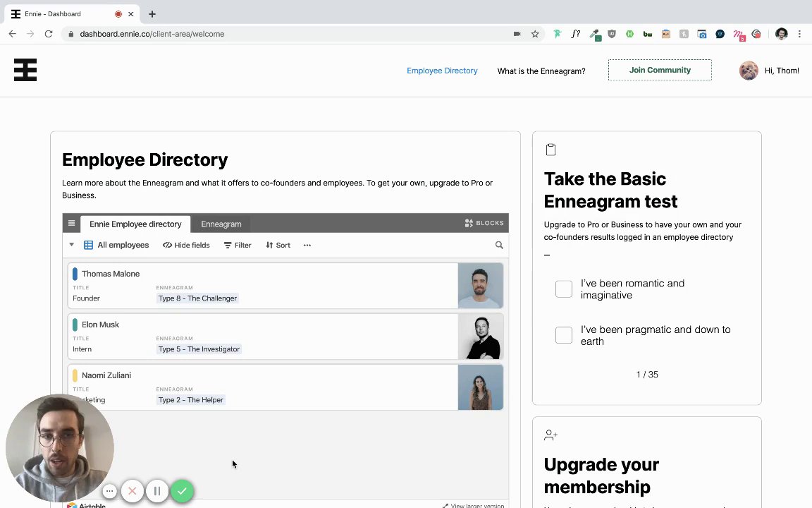Click the browser forward arrow
The image size is (812, 508).
30,34
